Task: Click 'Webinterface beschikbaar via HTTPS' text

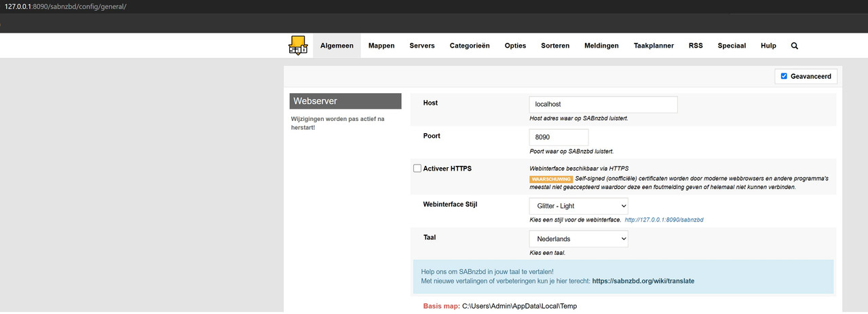Action: point(579,169)
